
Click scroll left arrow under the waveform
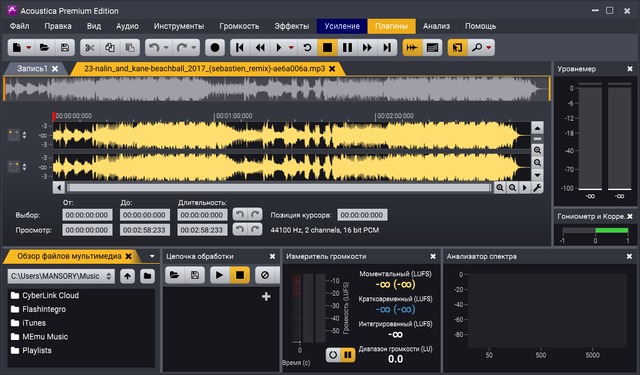click(59, 188)
